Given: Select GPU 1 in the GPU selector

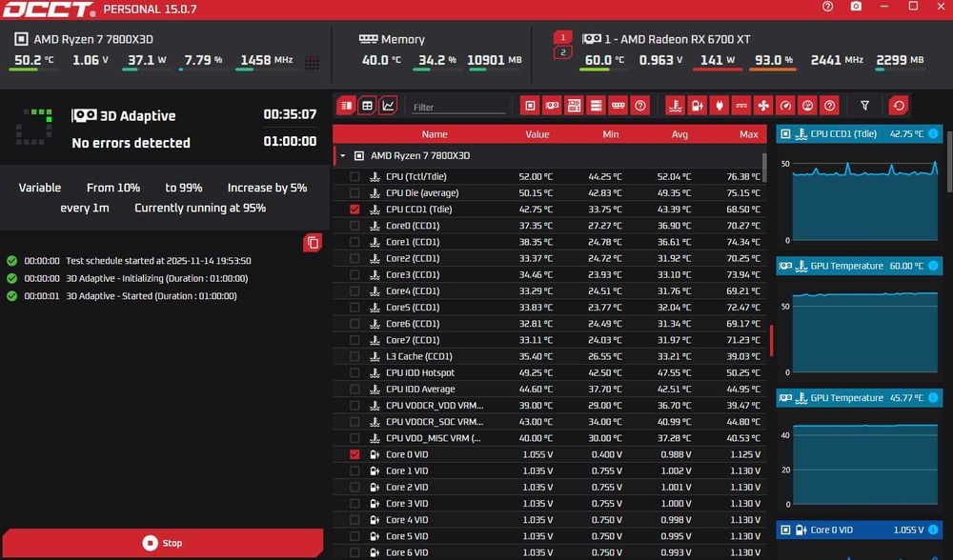Looking at the screenshot, I should tap(563, 38).
